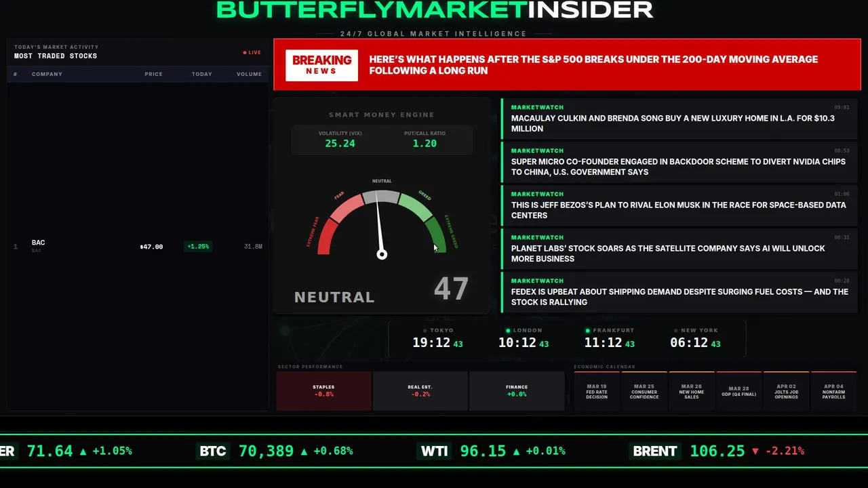Click the Butterfly Market Insider title logo
Viewport: 868px width, 488px height.
click(435, 9)
